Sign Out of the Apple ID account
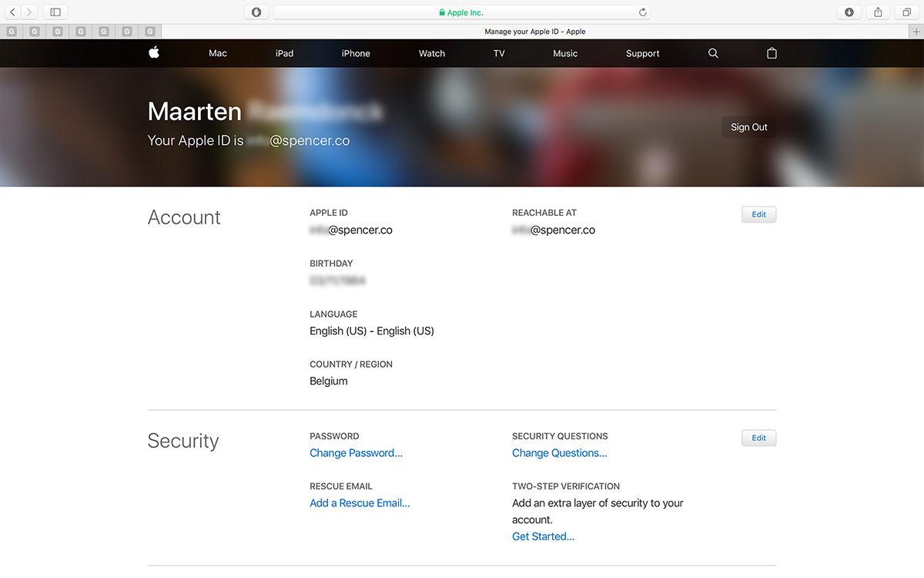This screenshot has width=924, height=578. coord(748,127)
